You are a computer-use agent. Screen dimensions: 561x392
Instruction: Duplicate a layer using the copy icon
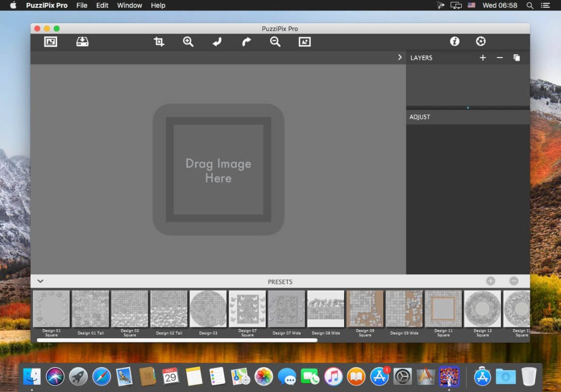coord(517,57)
